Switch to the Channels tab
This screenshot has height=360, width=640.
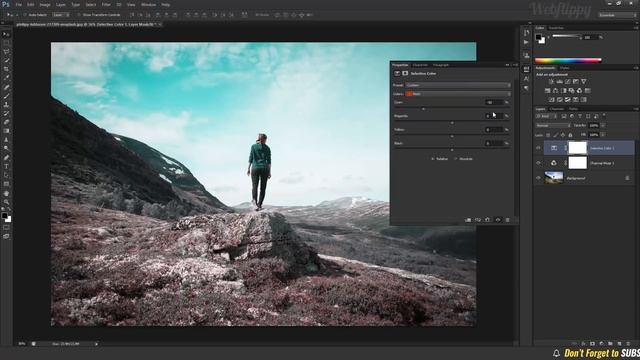(556, 109)
